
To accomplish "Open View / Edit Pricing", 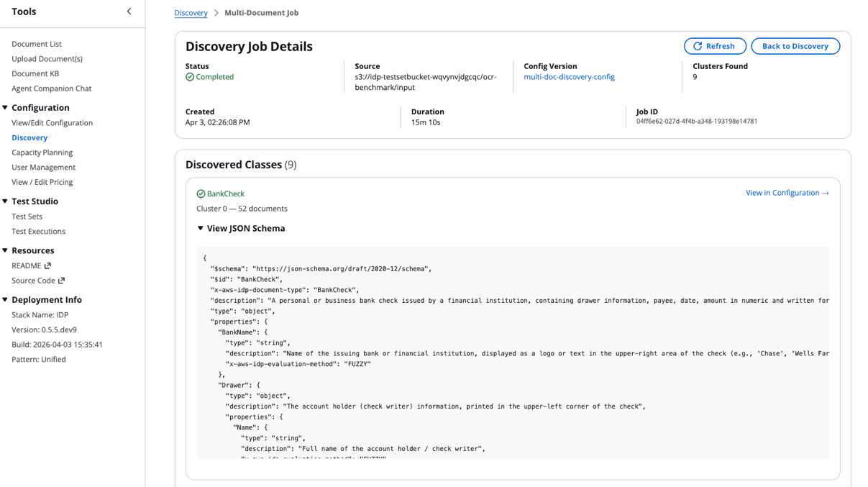I will tap(42, 182).
